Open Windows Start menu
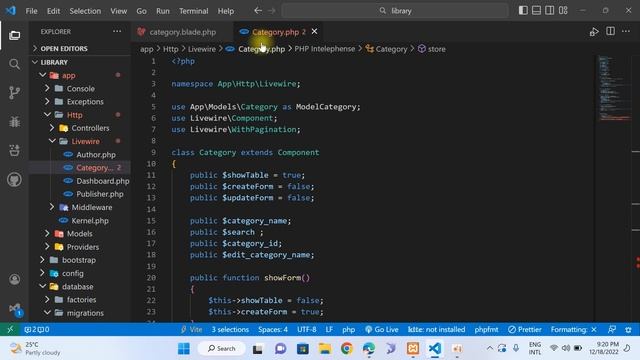This screenshot has width=640, height=360. pyautogui.click(x=184, y=349)
